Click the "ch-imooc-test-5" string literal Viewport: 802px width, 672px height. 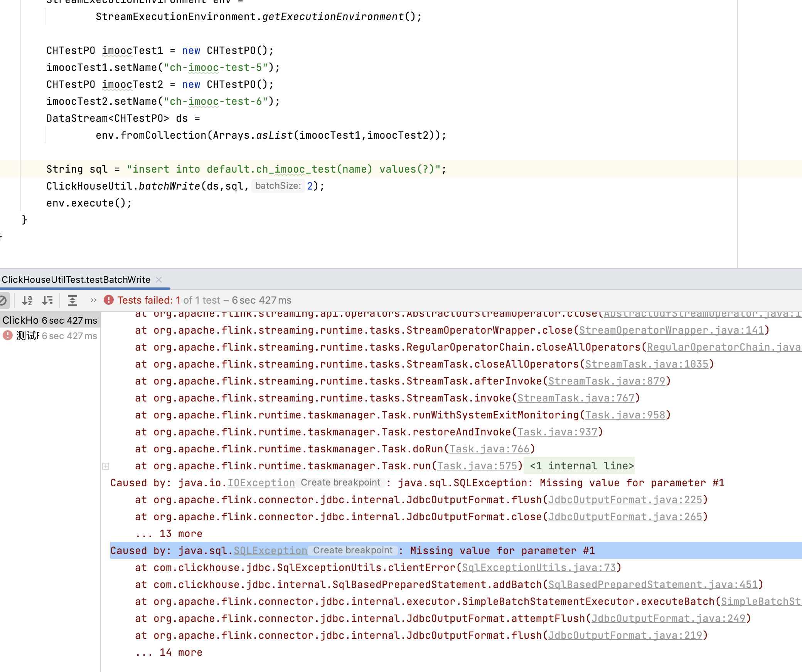pos(216,67)
